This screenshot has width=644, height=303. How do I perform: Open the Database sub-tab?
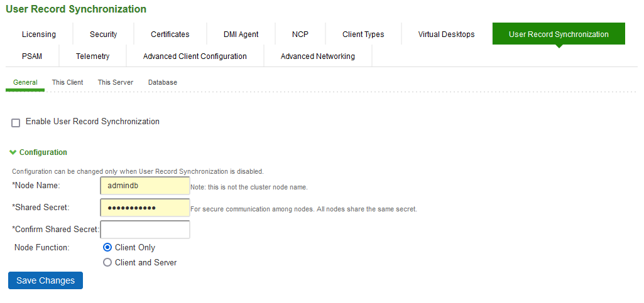(x=162, y=83)
